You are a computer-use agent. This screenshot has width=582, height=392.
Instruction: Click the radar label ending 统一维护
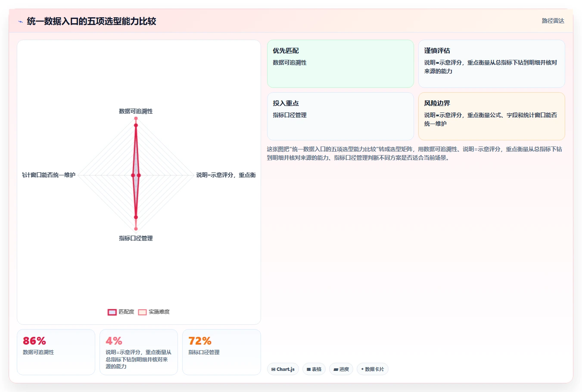49,175
